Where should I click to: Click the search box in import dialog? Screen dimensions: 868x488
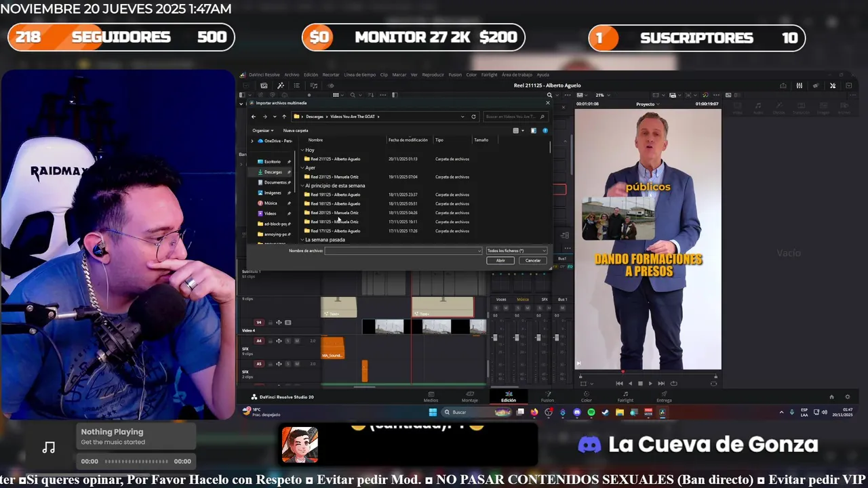point(515,117)
